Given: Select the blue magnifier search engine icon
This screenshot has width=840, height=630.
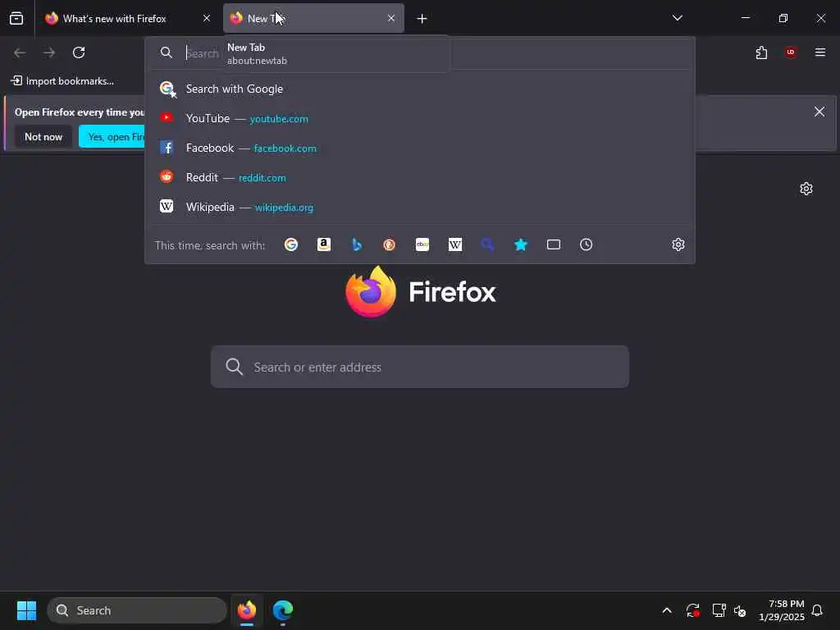Looking at the screenshot, I should (x=487, y=244).
